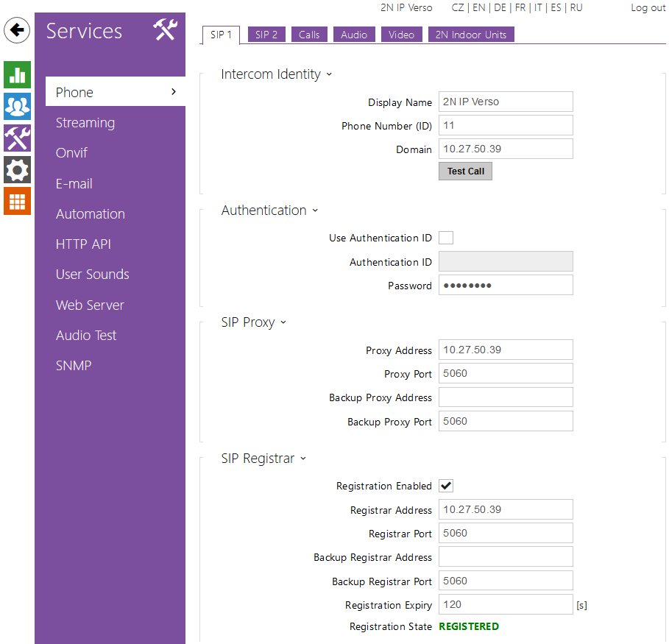Click the Services header wrench icon
Viewport: 669px width, 644px height.
[x=166, y=30]
